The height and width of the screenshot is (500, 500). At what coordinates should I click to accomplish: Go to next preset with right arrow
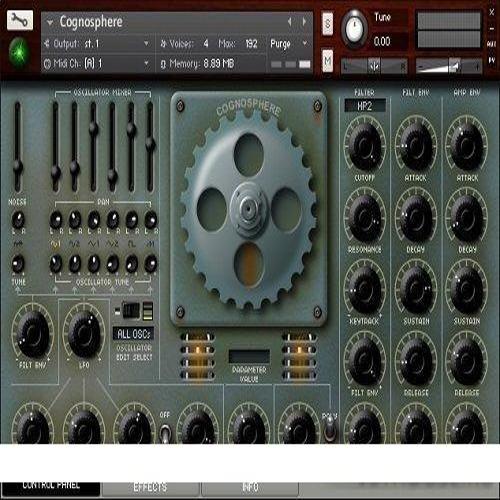(304, 22)
